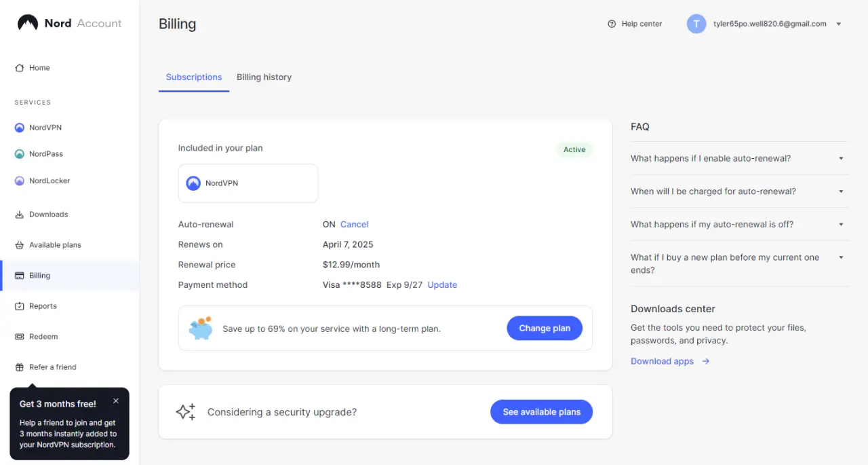The width and height of the screenshot is (868, 465).
Task: Click the user avatar T circle
Action: pos(696,24)
